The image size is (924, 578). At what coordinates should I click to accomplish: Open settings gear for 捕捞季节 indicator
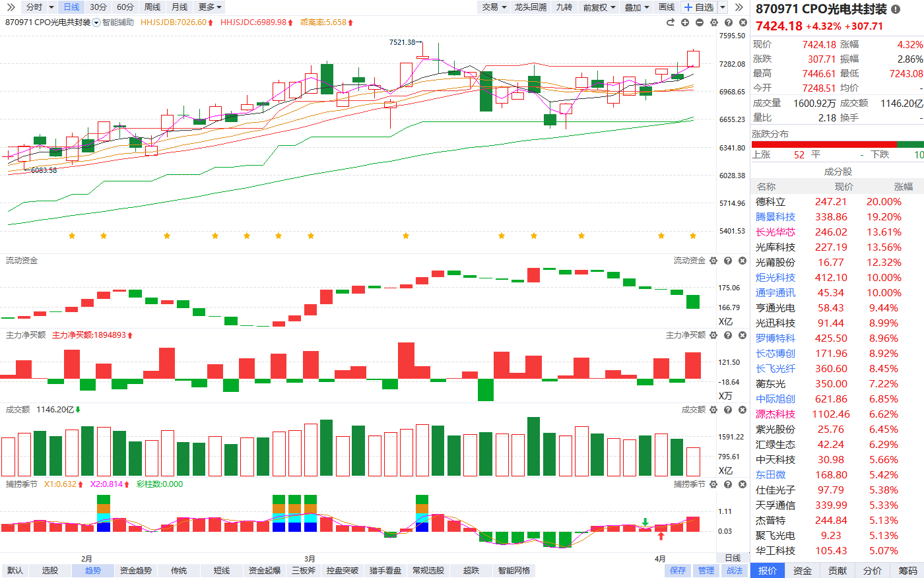(713, 484)
